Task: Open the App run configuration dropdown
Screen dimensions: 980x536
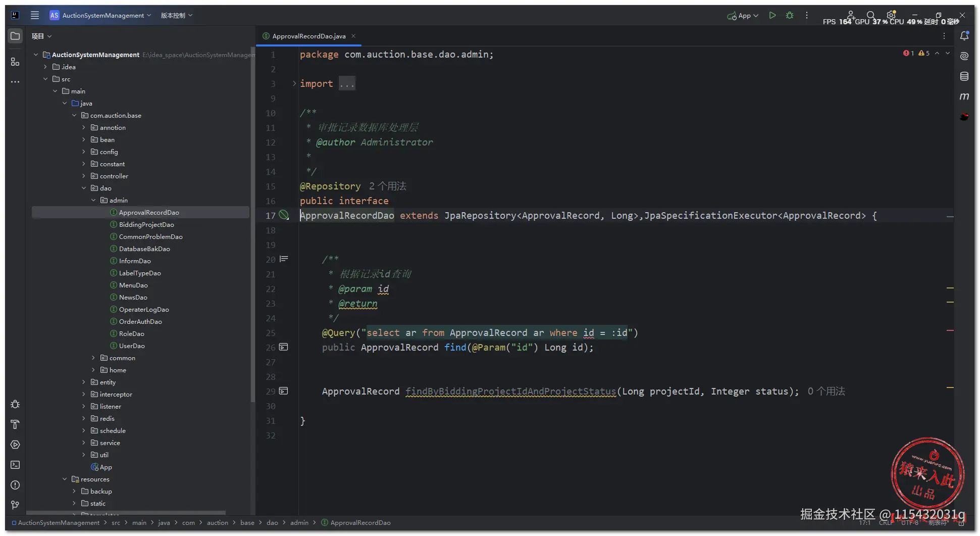Action: [x=743, y=16]
